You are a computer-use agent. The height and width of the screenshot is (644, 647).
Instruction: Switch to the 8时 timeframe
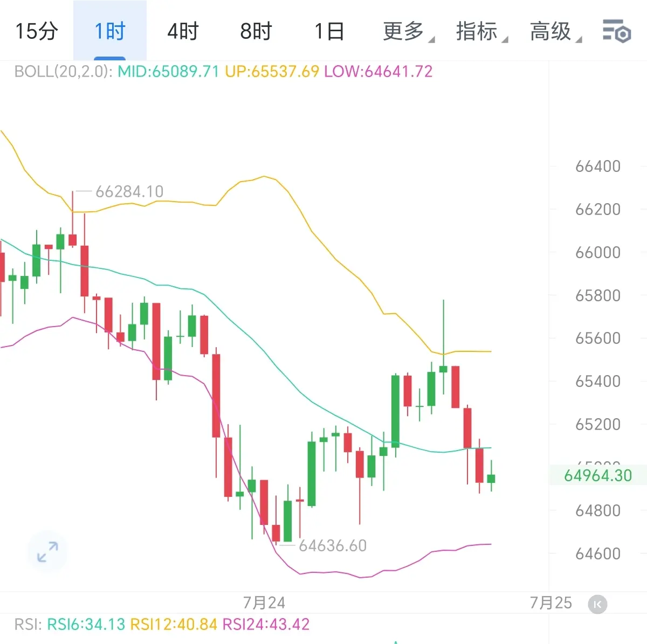coord(256,31)
